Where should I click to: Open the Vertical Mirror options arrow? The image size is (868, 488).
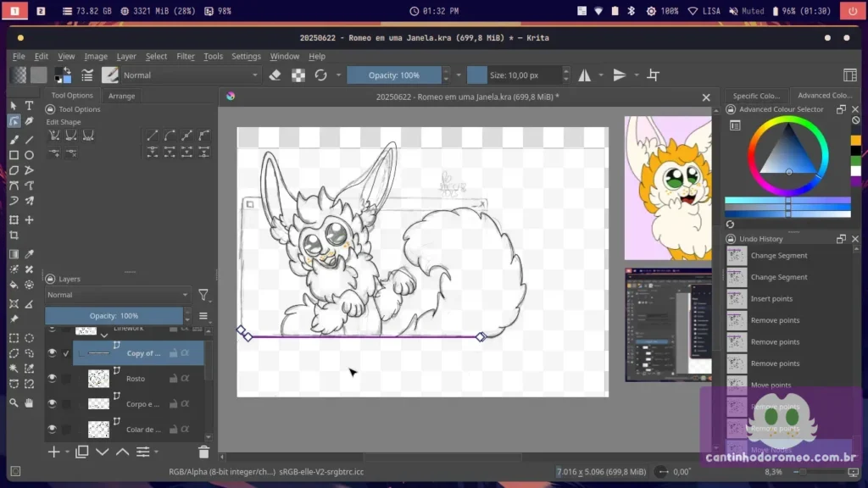tap(636, 75)
